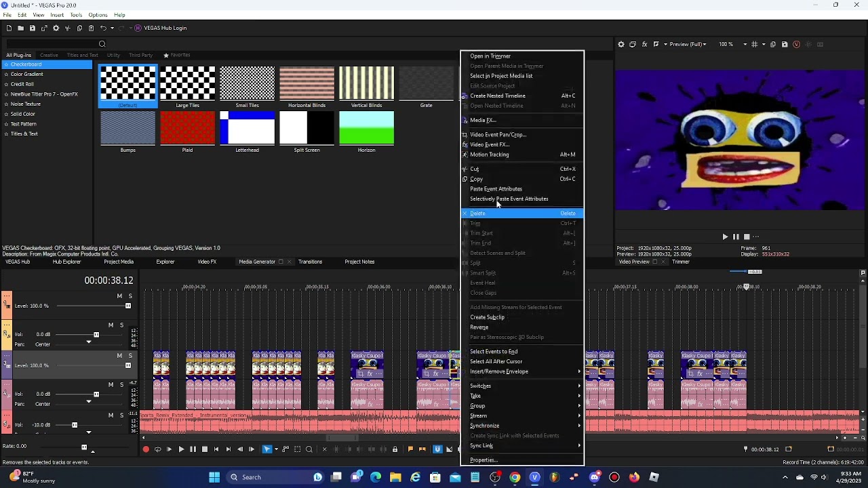Image resolution: width=868 pixels, height=488 pixels.
Task: Open the Tools menu in menu bar
Action: tap(76, 15)
